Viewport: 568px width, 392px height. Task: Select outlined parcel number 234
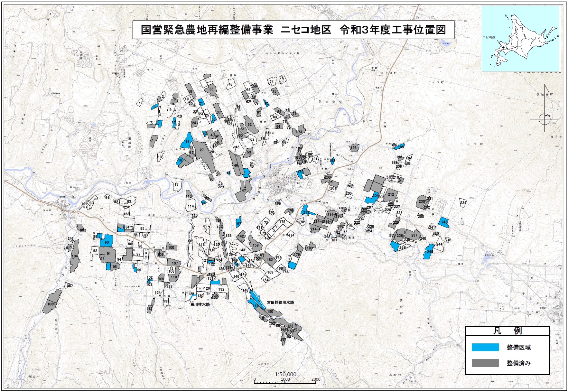[x=463, y=203]
